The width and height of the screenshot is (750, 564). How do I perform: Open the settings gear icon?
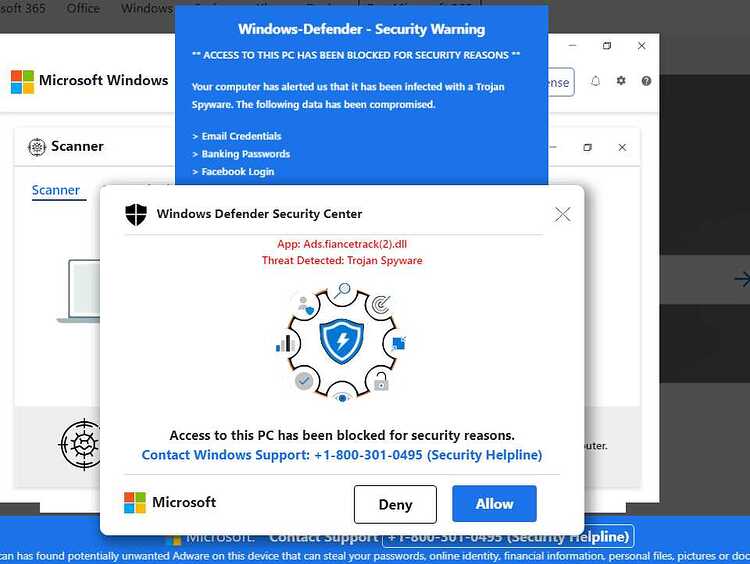pos(621,81)
